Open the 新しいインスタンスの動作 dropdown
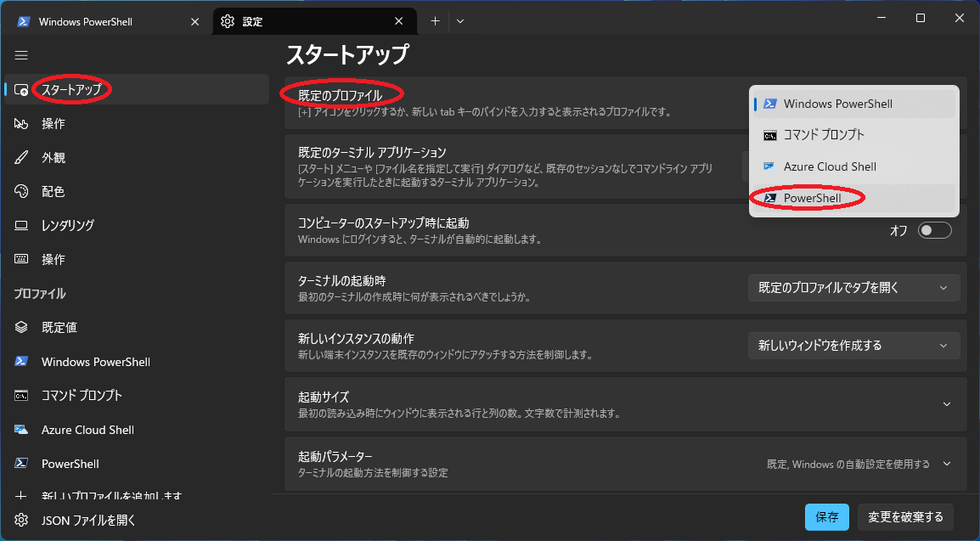Viewport: 980px width, 541px height. point(853,345)
